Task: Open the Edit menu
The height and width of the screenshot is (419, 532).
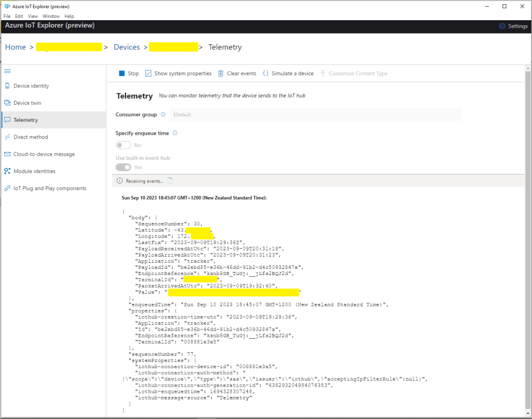Action: point(19,16)
